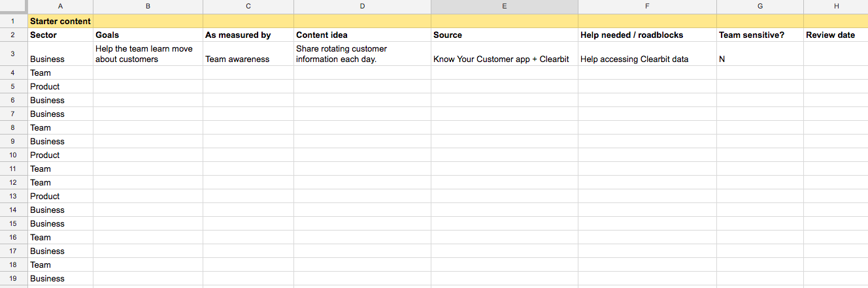Click the Sector header cell

coord(61,35)
